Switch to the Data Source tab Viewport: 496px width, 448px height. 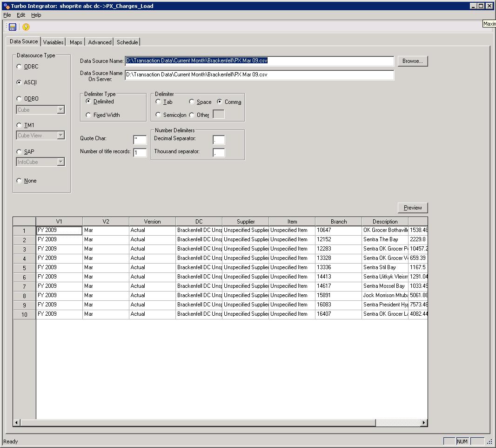point(23,41)
